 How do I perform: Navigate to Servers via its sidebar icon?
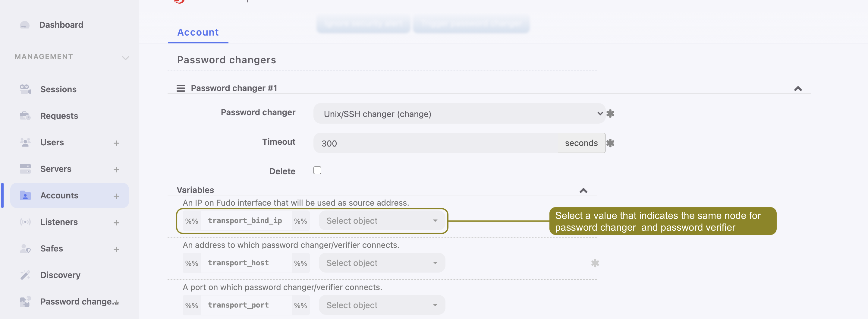[x=25, y=169]
